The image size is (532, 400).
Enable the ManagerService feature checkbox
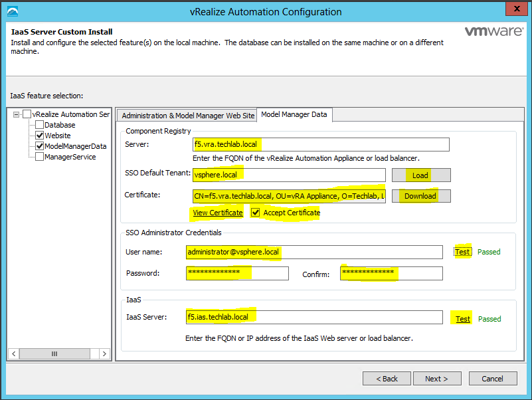[x=39, y=157]
